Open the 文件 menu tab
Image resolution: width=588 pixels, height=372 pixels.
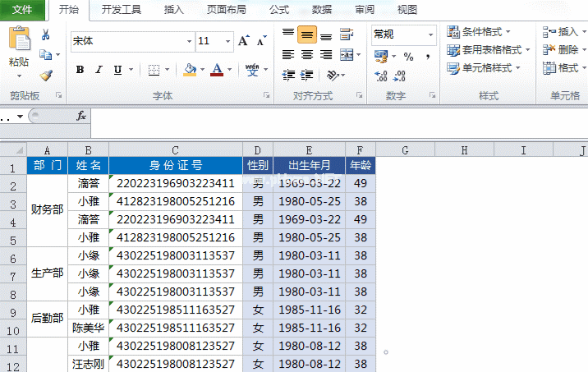coord(23,10)
